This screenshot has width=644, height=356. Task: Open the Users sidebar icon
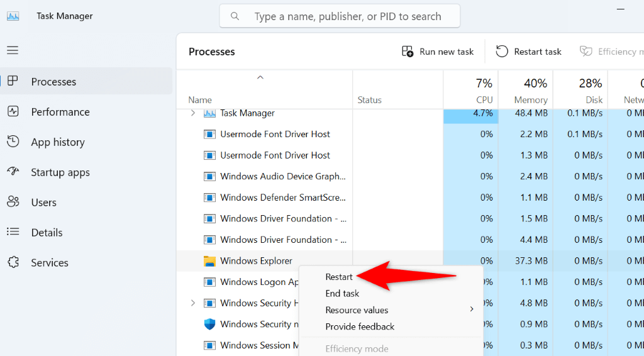pos(13,203)
